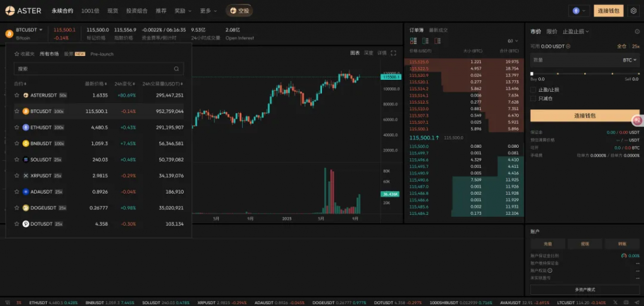The width and height of the screenshot is (644, 306).
Task: Toggle favorite star for ETHUSDT
Action: [17, 127]
